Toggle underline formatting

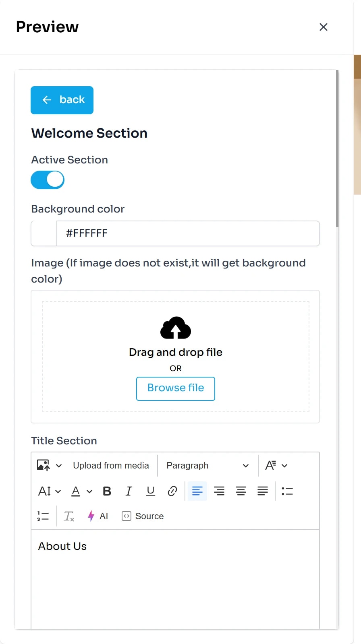click(x=151, y=491)
